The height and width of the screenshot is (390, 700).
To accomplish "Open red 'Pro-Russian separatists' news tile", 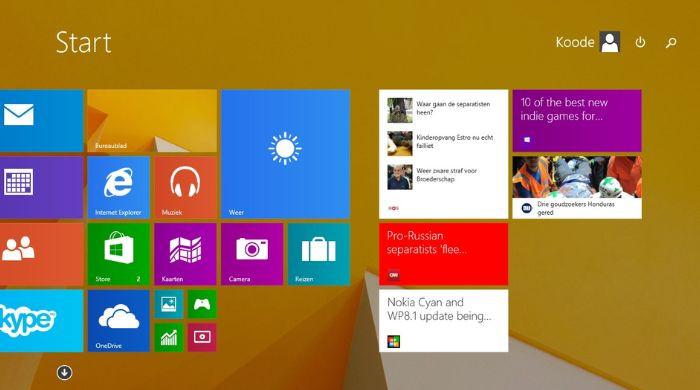I will [x=444, y=254].
